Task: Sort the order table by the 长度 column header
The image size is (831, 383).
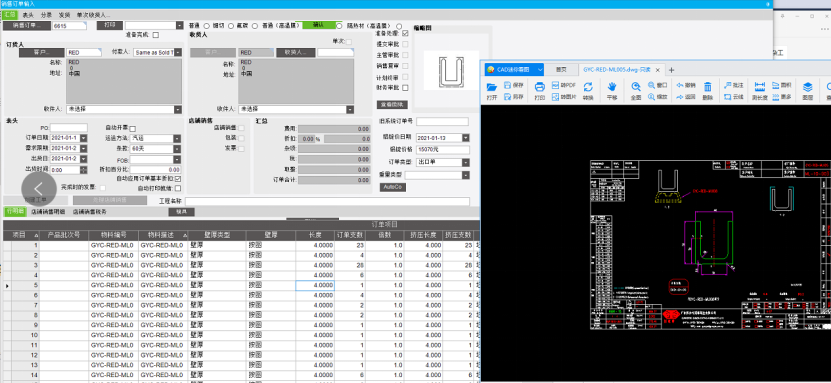Action: (x=315, y=235)
